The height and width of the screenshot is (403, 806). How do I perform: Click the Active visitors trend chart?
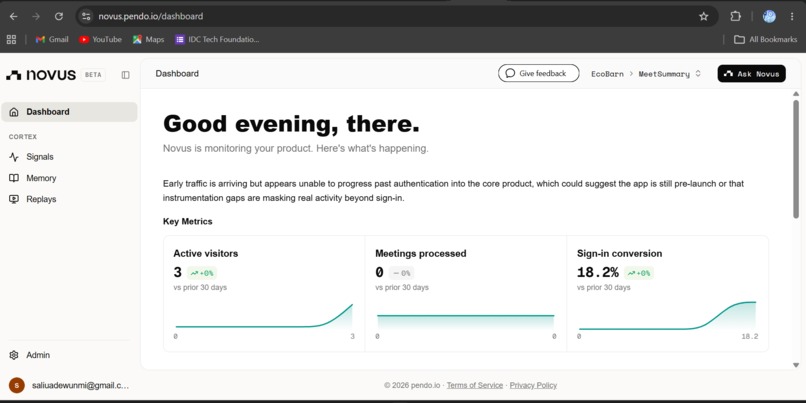tap(264, 316)
